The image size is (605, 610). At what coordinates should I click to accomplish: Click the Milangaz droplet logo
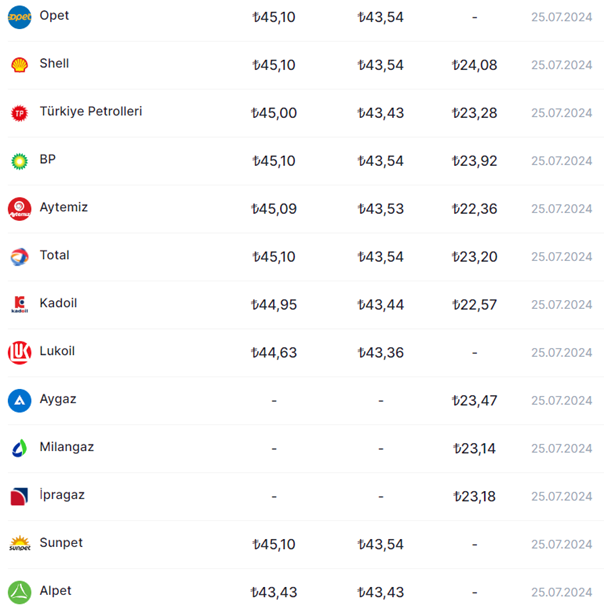tap(19, 448)
